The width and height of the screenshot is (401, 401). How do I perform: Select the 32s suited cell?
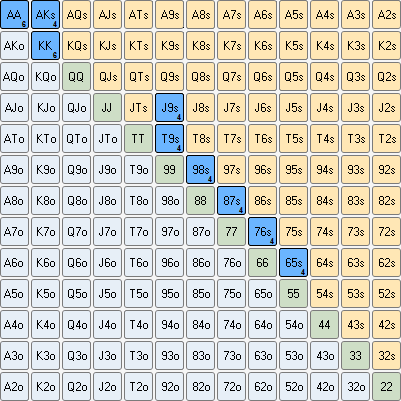tap(386, 355)
